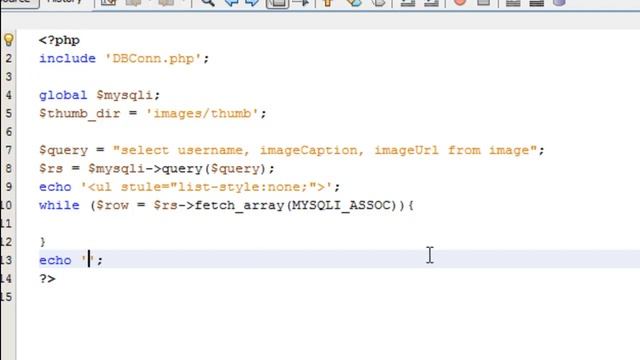Click line number 9 in the gutter
The height and width of the screenshot is (360, 640).
coord(9,187)
